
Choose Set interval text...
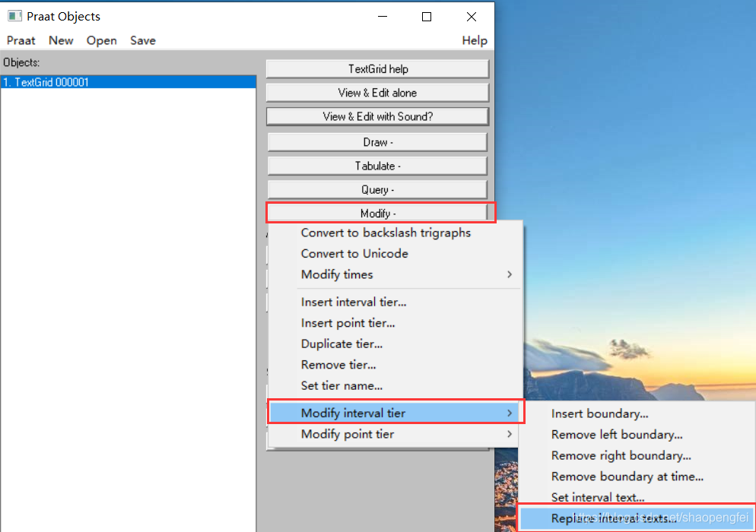(637, 497)
